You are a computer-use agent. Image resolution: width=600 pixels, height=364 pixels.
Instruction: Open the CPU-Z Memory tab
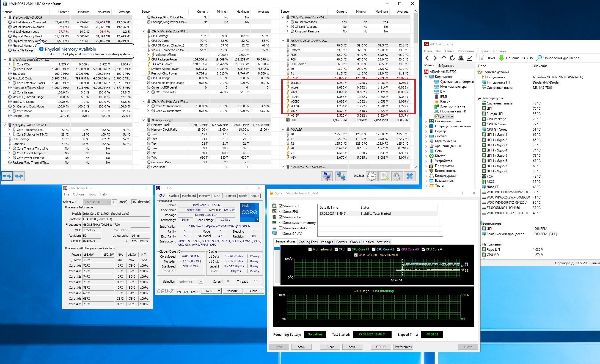click(204, 196)
